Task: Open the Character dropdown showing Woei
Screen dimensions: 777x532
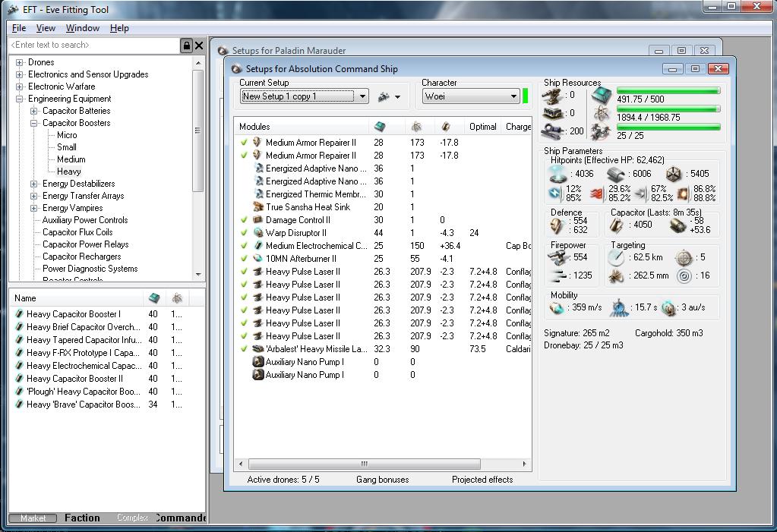Action: pos(513,96)
